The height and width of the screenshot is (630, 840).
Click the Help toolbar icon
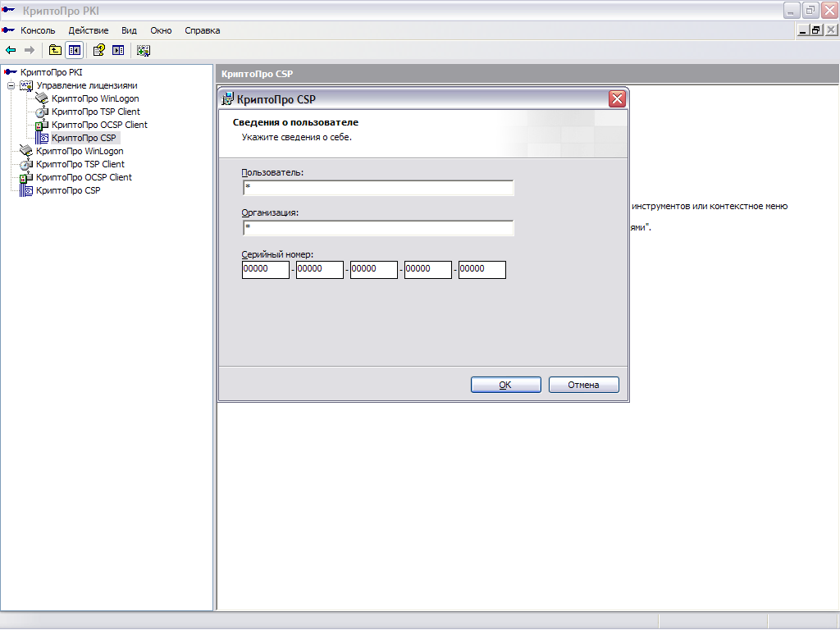(99, 50)
